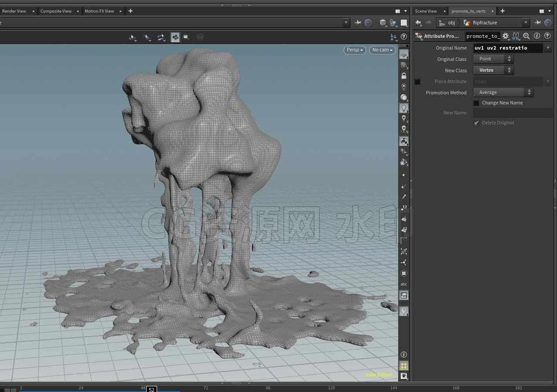
Task: Click the lock icon in viewport sidebar
Action: (x=404, y=76)
